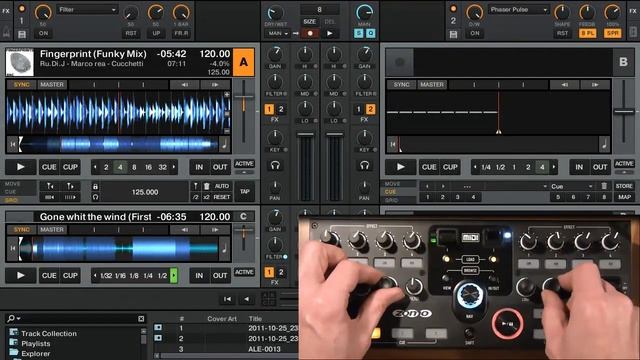640x360 pixels.
Task: Show smaller loop sizes in deck A
Action: (95, 167)
